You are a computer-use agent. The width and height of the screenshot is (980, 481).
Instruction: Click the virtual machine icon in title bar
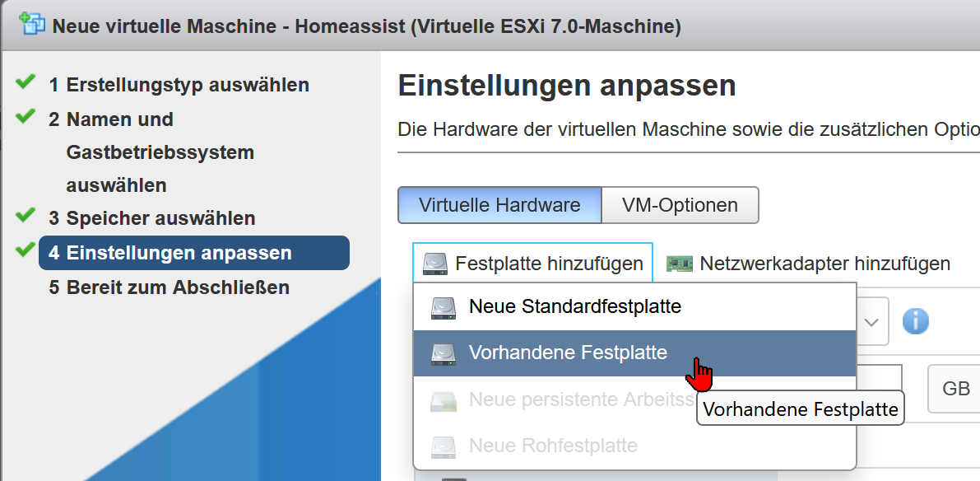[x=33, y=25]
